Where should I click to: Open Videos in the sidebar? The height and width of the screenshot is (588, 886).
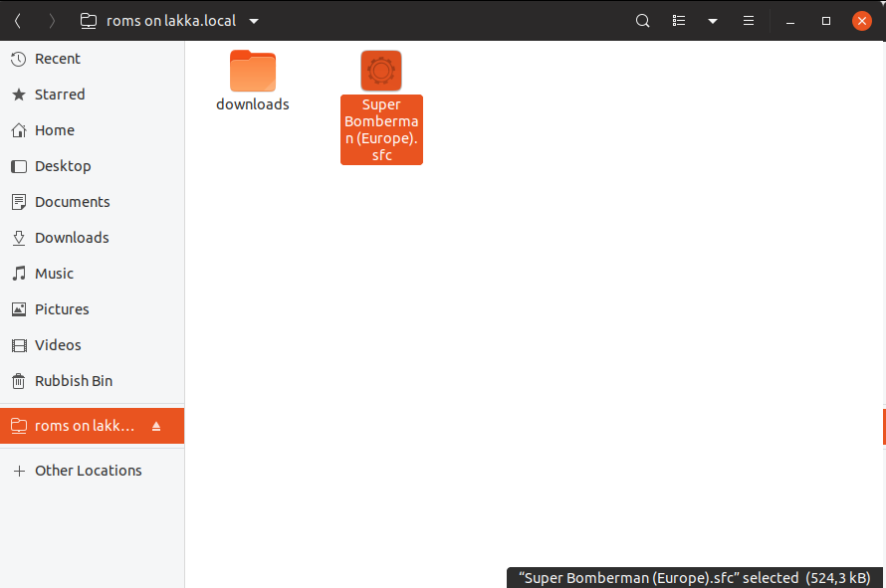pyautogui.click(x=93, y=345)
